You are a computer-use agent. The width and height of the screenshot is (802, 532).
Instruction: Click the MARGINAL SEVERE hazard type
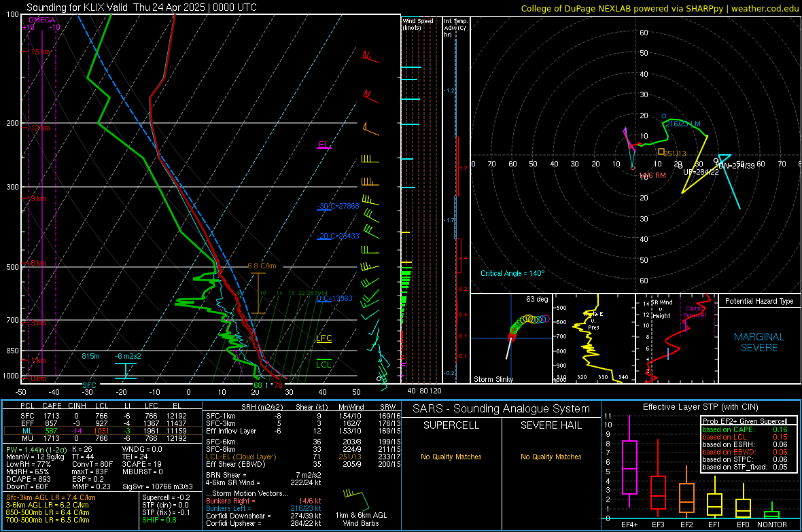[x=759, y=342]
